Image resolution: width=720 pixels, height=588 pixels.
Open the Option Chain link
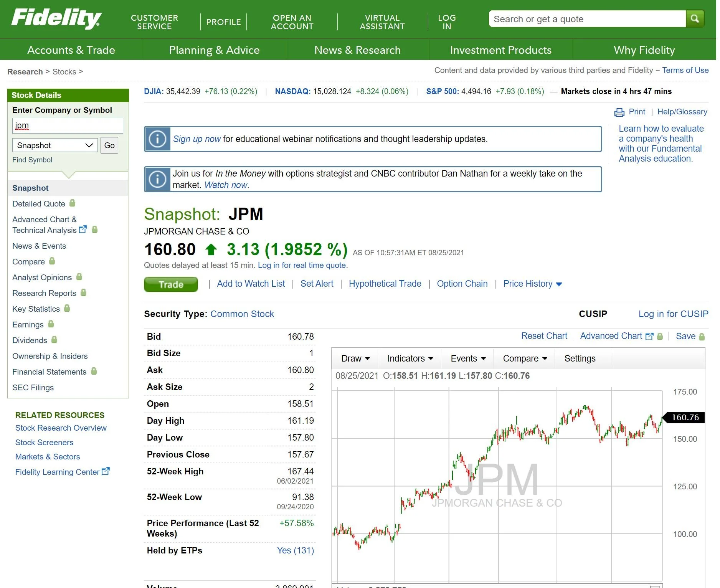(x=462, y=284)
